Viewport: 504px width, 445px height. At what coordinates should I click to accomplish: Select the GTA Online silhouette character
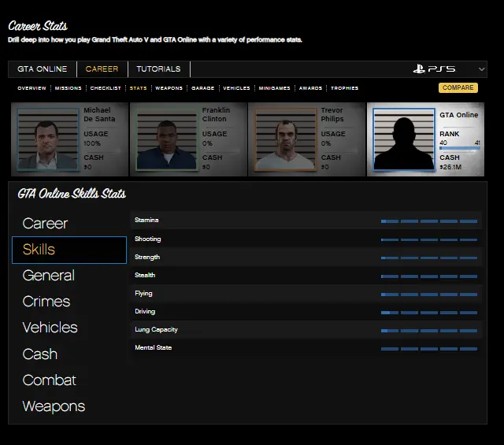pos(403,140)
